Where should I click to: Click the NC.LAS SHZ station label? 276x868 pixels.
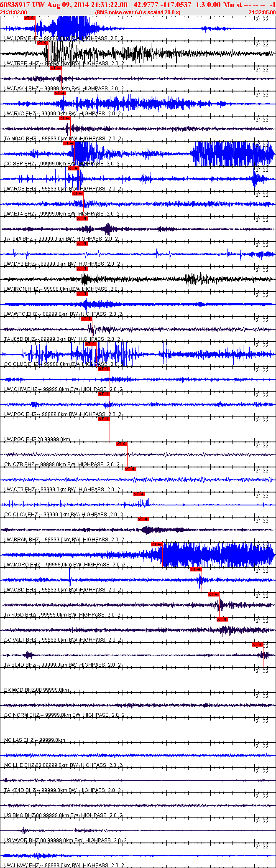click(19, 740)
